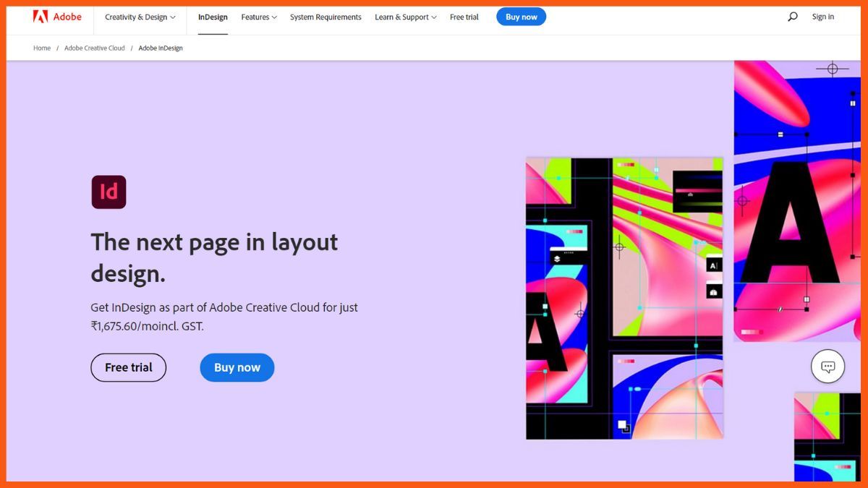Open the Features dropdown menu

pos(258,17)
